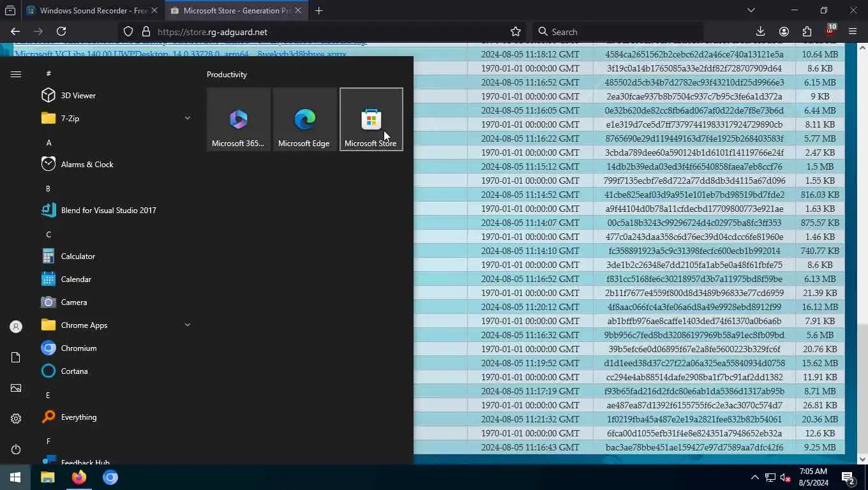Screen dimensions: 868x490
Task: Close the Windows Sound Recorder tab
Action: coord(154,11)
